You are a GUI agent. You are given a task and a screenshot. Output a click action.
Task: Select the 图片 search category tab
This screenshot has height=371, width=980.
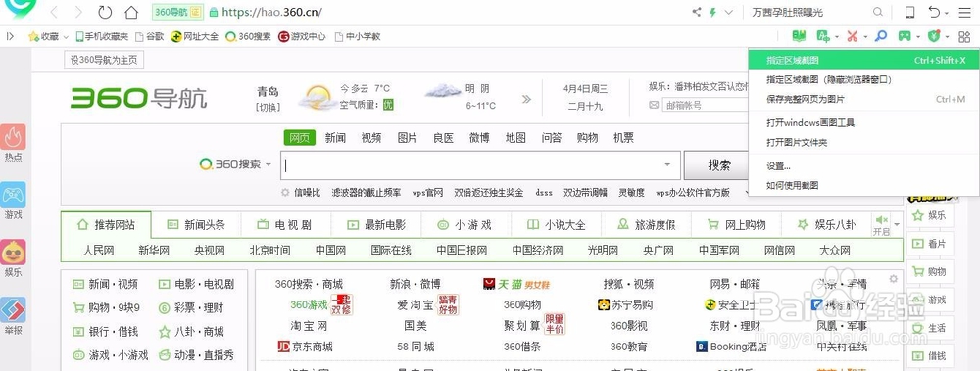coord(408,138)
